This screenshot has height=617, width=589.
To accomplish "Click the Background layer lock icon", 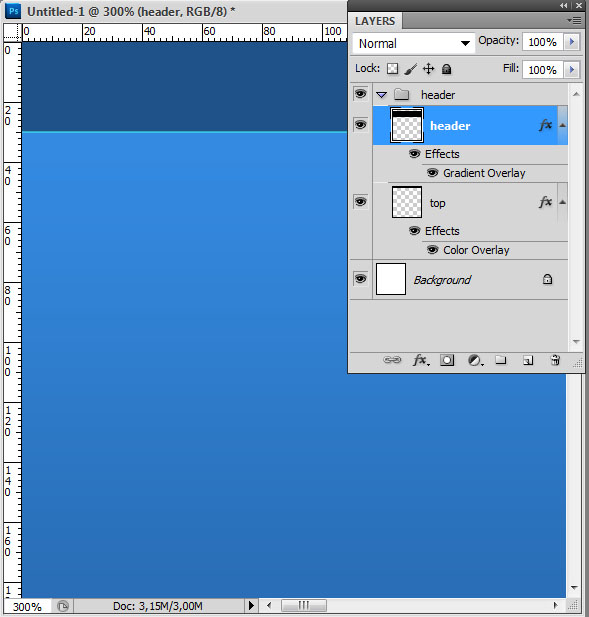I will [547, 279].
